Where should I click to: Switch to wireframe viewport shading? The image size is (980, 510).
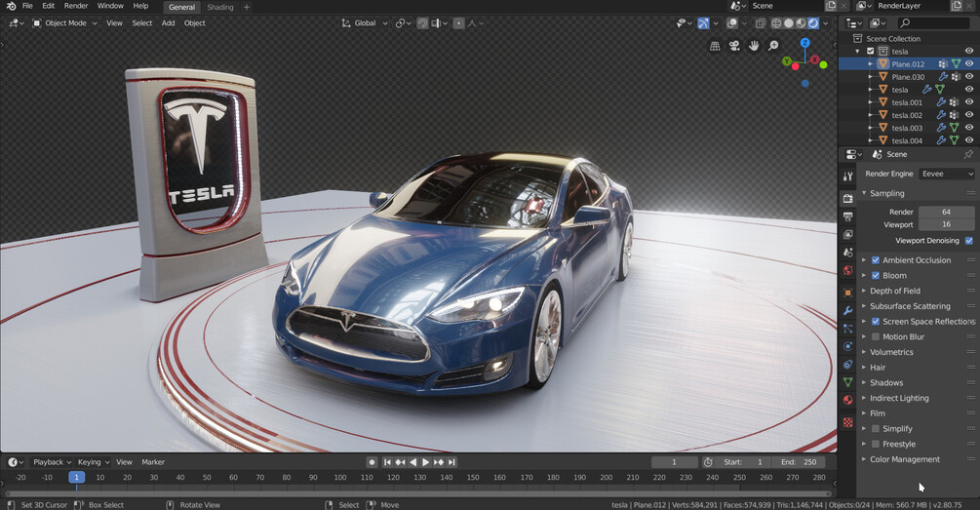point(776,23)
